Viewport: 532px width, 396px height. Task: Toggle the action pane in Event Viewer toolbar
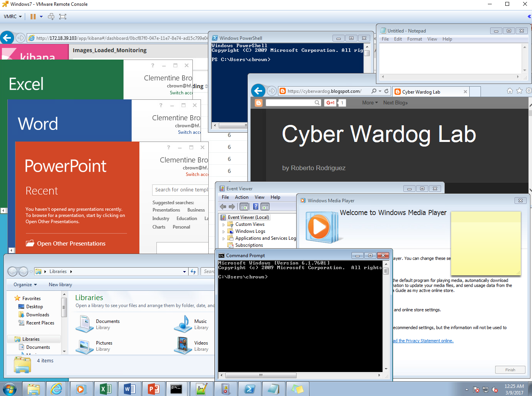tap(265, 207)
